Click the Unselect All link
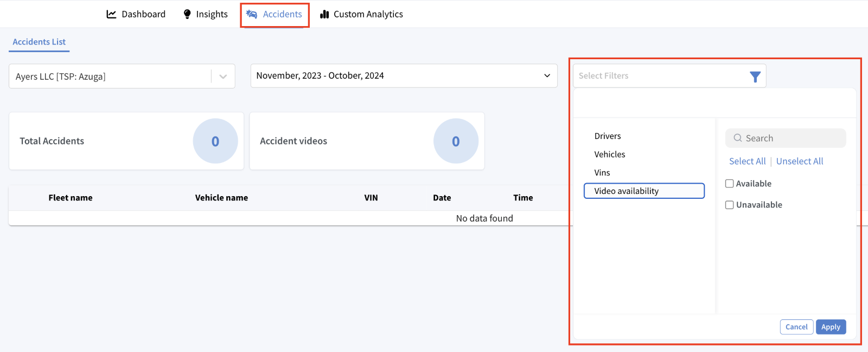 (800, 161)
